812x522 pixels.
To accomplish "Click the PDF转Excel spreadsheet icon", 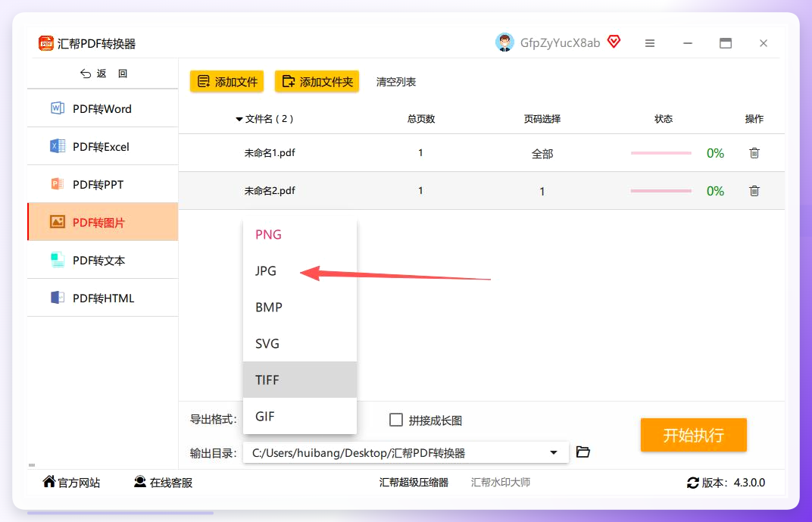I will [x=58, y=146].
